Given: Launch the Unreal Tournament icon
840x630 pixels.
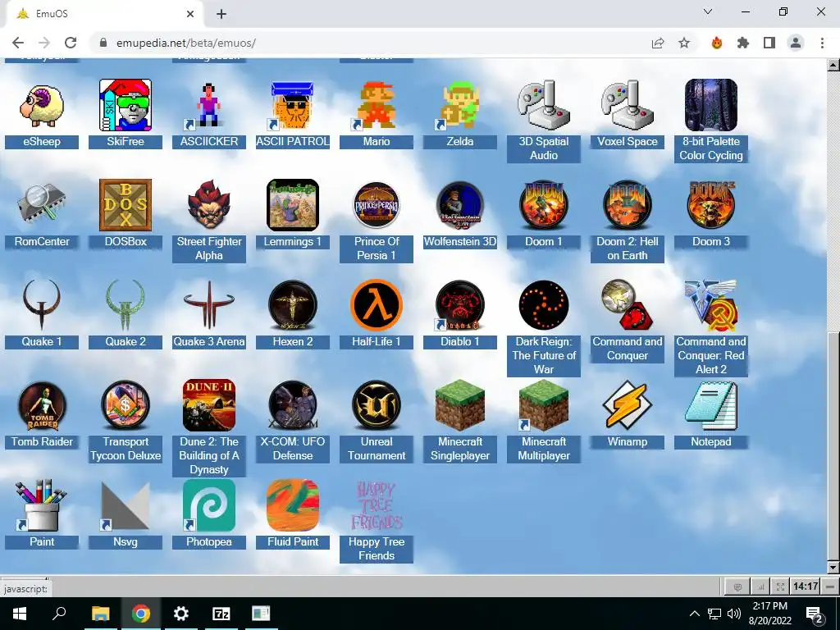Looking at the screenshot, I should 376,405.
